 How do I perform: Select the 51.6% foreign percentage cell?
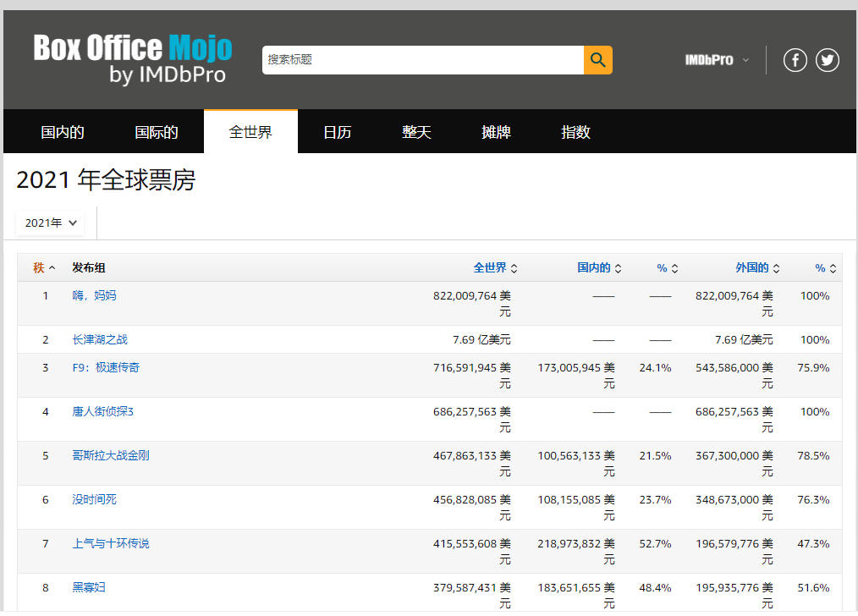click(813, 587)
